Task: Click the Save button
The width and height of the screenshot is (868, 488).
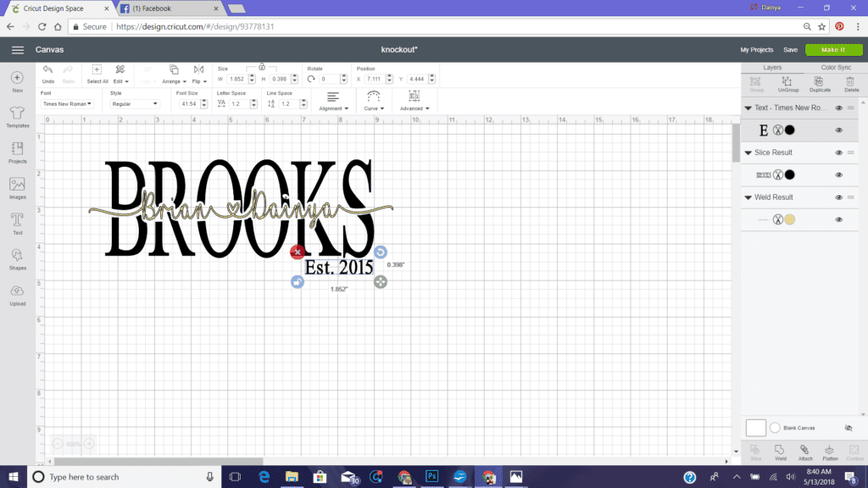Action: coord(791,50)
